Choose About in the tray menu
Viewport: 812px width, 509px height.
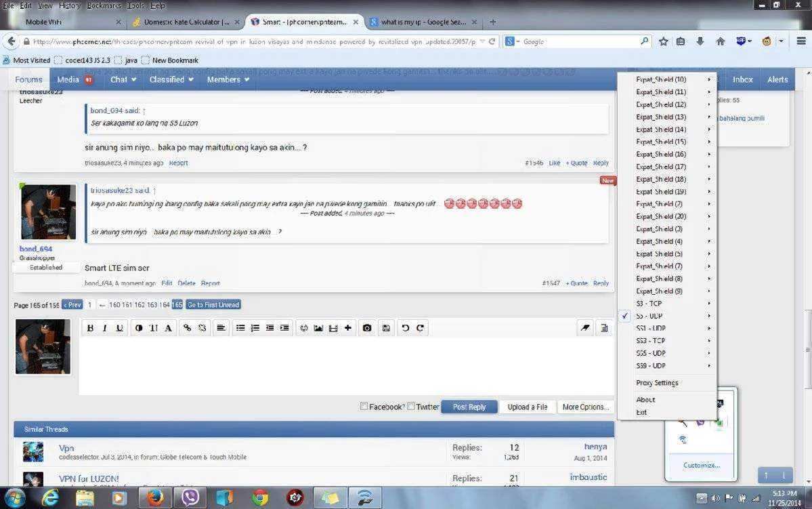coord(667,400)
